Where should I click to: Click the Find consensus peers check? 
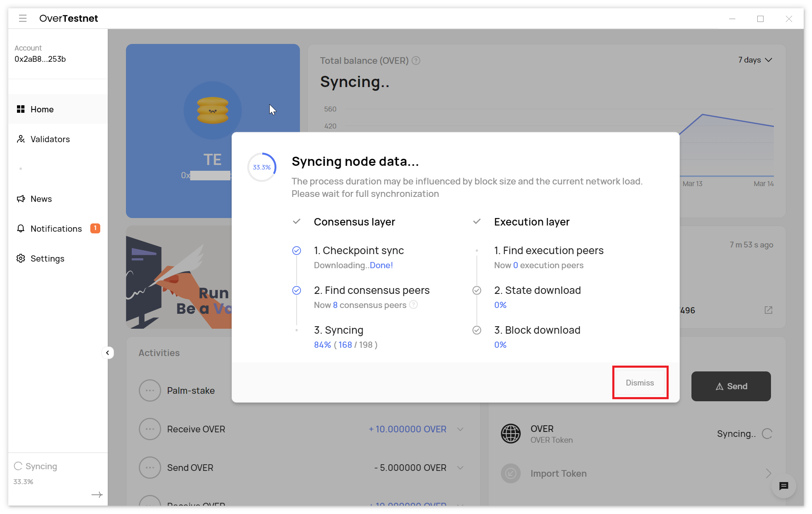pyautogui.click(x=297, y=290)
